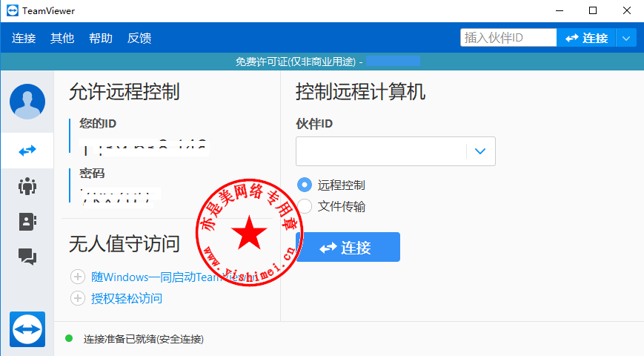Open the Computers & Contacts sidebar icon

click(x=27, y=222)
